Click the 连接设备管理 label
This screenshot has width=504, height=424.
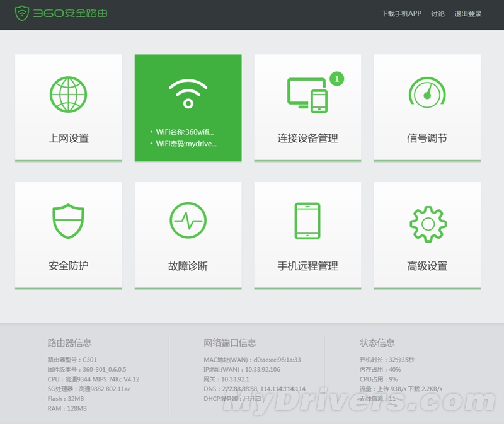pyautogui.click(x=307, y=139)
